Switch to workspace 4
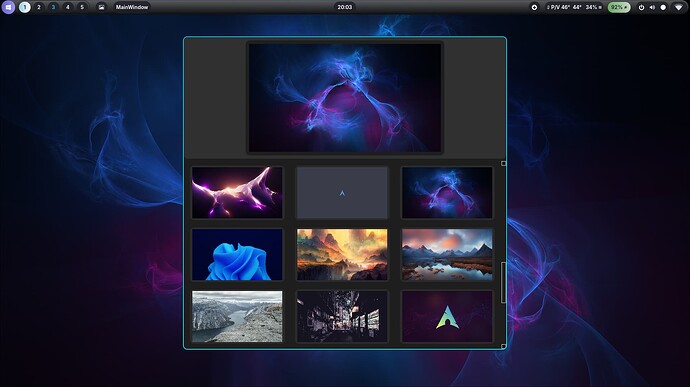Viewport: 690px width, 387px height. point(67,7)
